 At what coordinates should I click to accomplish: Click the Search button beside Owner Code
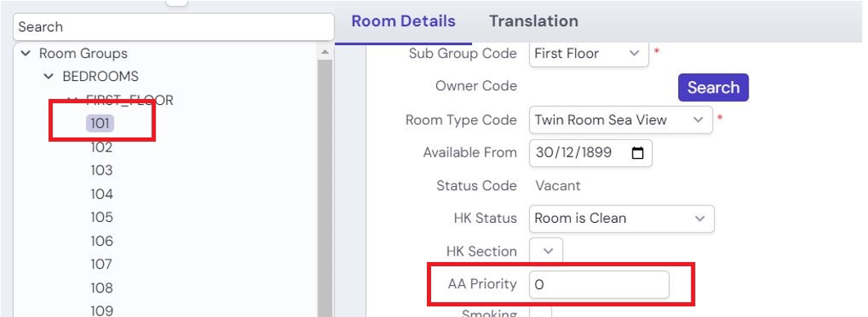point(713,87)
